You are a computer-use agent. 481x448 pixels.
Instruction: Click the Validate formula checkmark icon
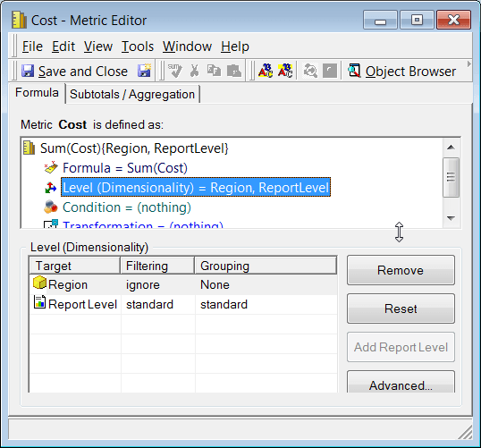(x=175, y=71)
